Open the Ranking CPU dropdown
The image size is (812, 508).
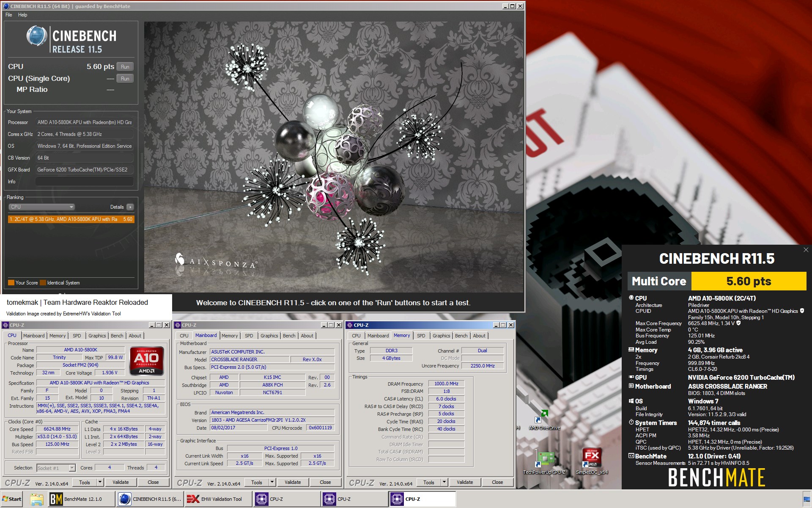(41, 207)
